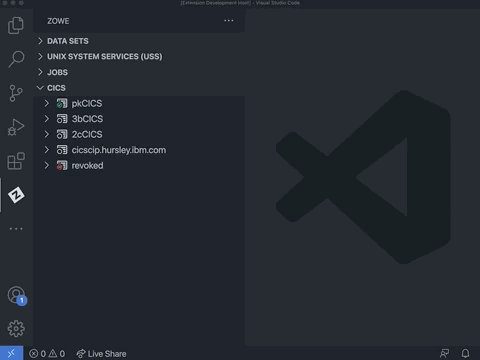Open the Source Control view icon

[x=16, y=93]
